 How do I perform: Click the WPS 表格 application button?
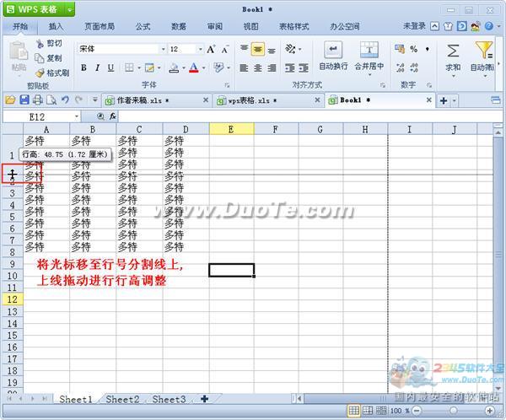(39, 9)
